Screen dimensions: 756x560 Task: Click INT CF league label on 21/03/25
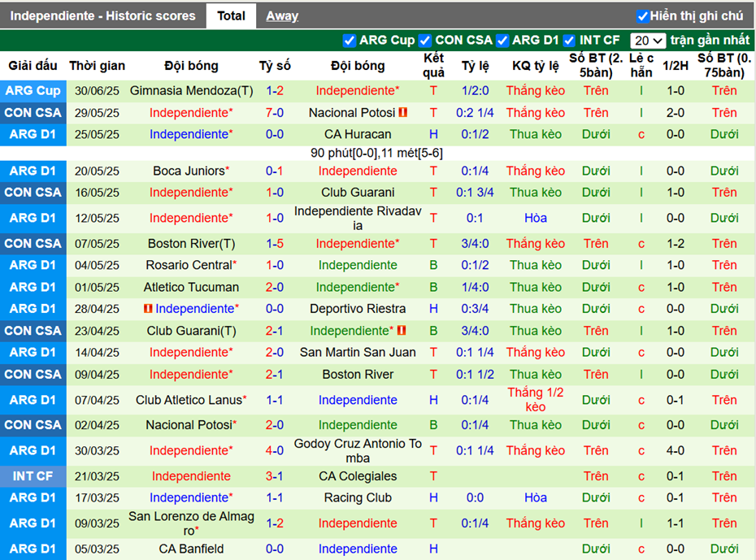click(33, 476)
